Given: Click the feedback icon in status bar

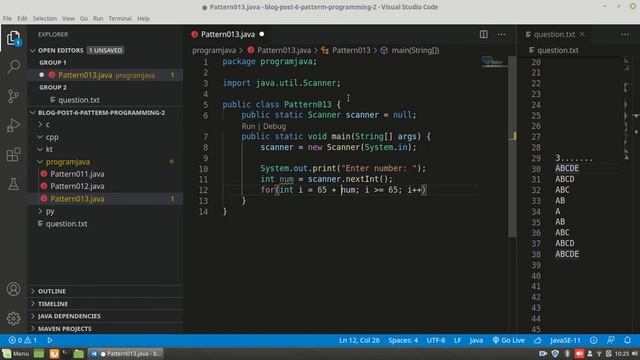Looking at the screenshot, I should [611, 340].
